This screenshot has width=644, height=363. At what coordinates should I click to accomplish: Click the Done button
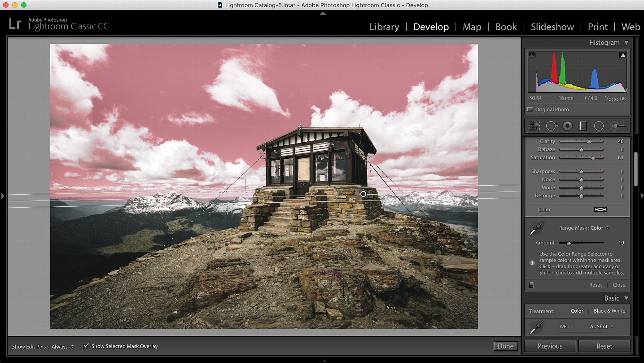506,346
